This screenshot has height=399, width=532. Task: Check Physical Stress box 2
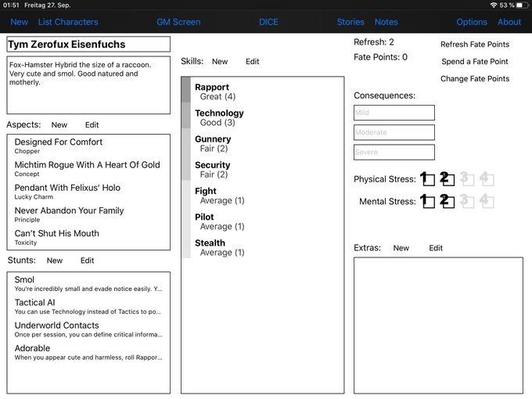coord(448,178)
